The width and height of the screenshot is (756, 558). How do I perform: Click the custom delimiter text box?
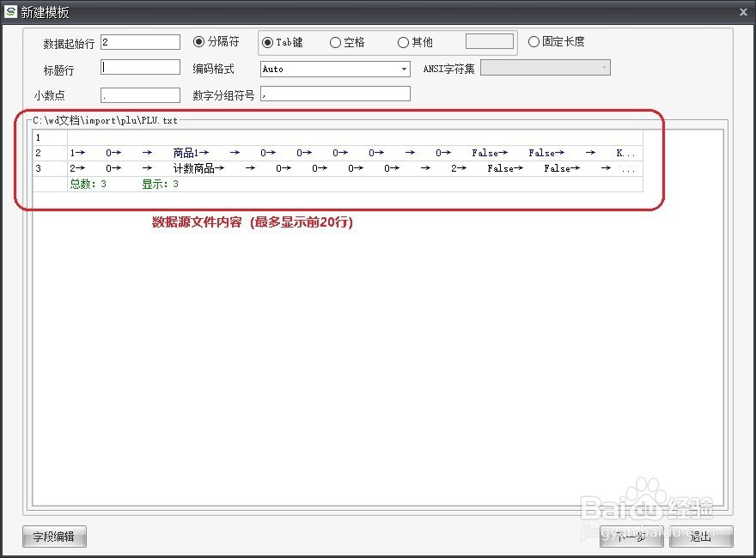(x=488, y=40)
